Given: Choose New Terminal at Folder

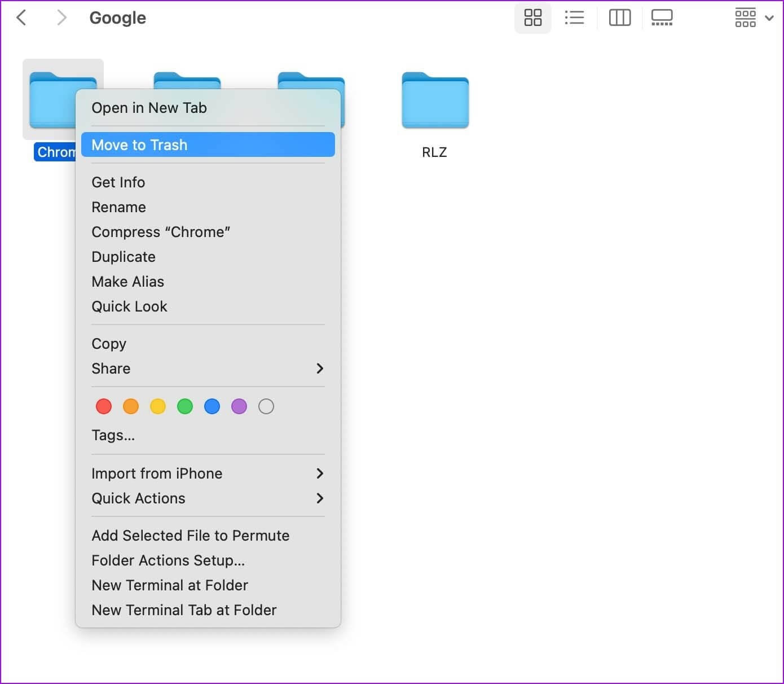Looking at the screenshot, I should click(x=170, y=585).
